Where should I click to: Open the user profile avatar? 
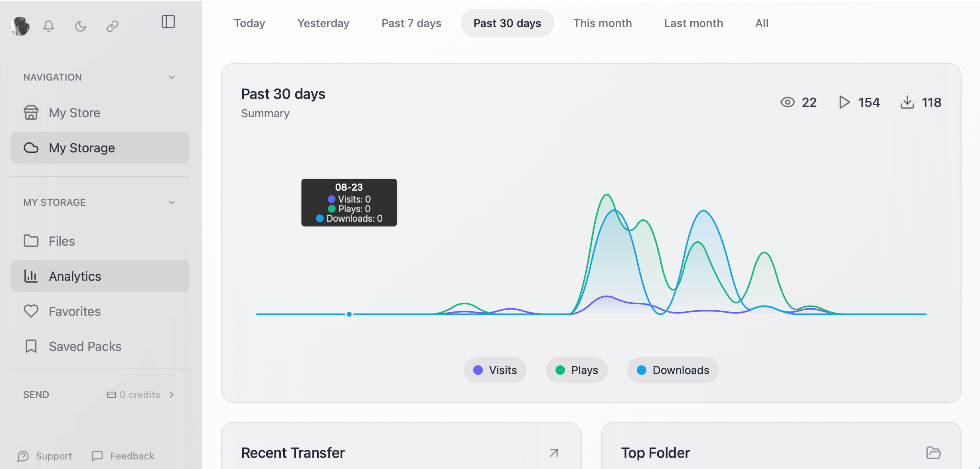click(x=20, y=26)
